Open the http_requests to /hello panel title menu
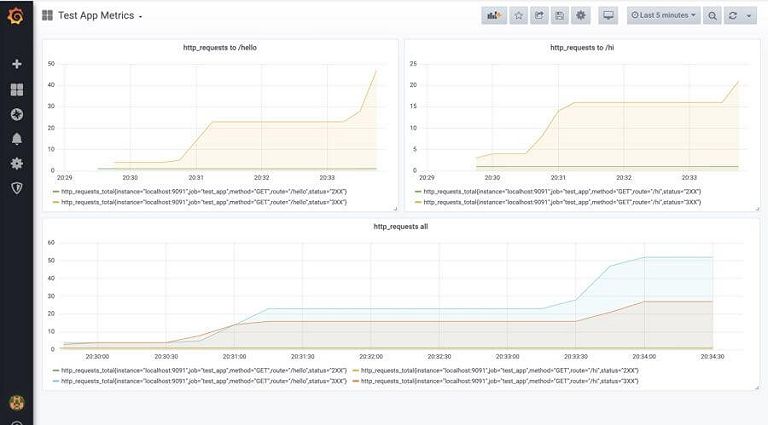The image size is (768, 425). point(220,47)
